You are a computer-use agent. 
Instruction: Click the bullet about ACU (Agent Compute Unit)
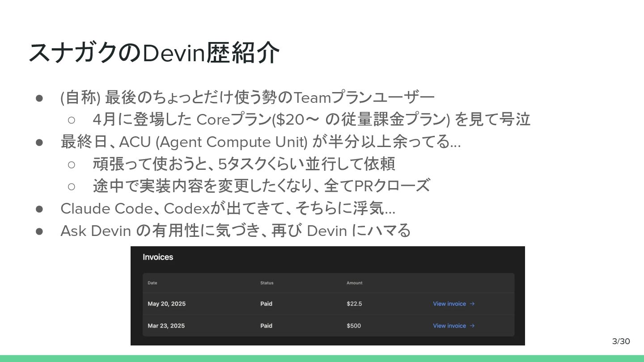point(260,142)
